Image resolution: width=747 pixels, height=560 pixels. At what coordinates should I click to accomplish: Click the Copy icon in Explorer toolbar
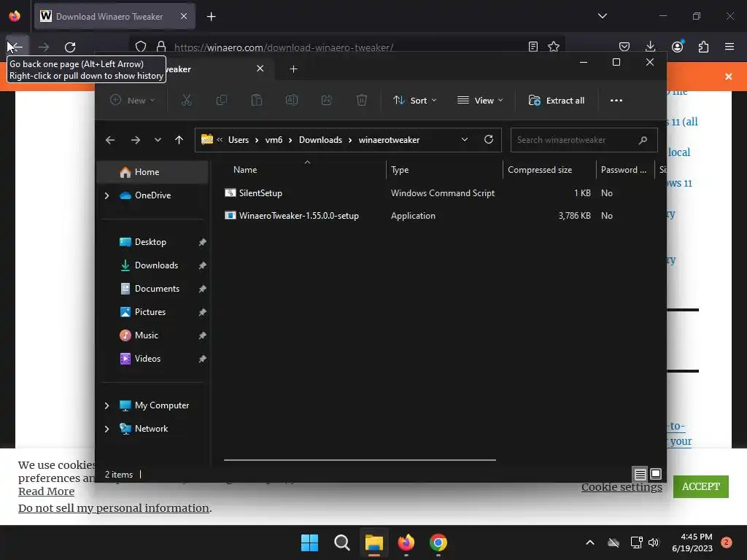point(222,100)
